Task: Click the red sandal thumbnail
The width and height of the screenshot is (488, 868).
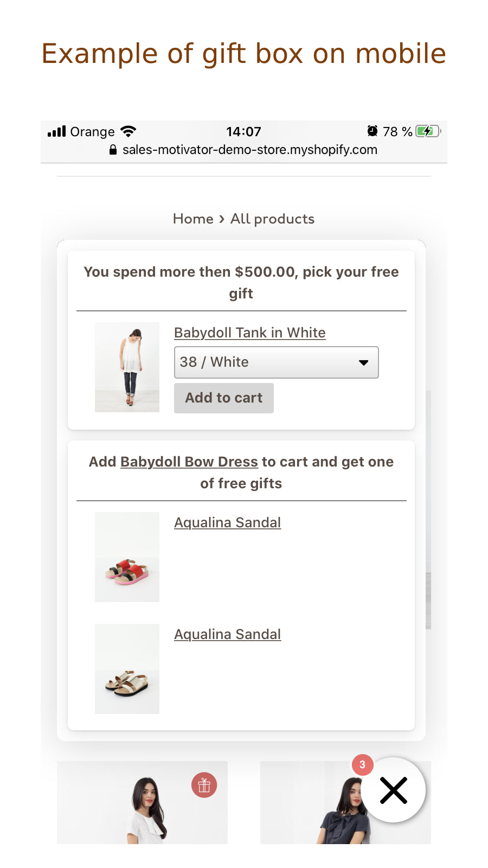Action: tap(127, 557)
